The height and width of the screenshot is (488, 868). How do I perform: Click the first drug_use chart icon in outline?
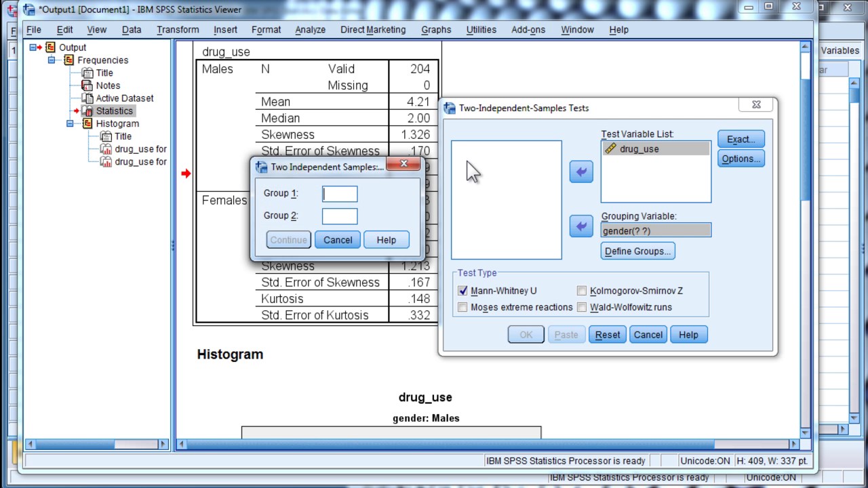coord(106,149)
